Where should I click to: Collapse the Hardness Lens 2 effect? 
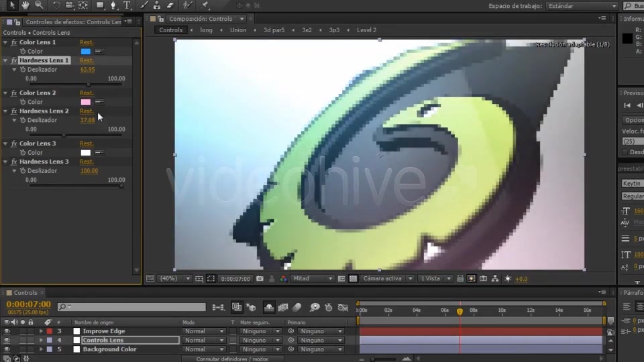[x=5, y=111]
